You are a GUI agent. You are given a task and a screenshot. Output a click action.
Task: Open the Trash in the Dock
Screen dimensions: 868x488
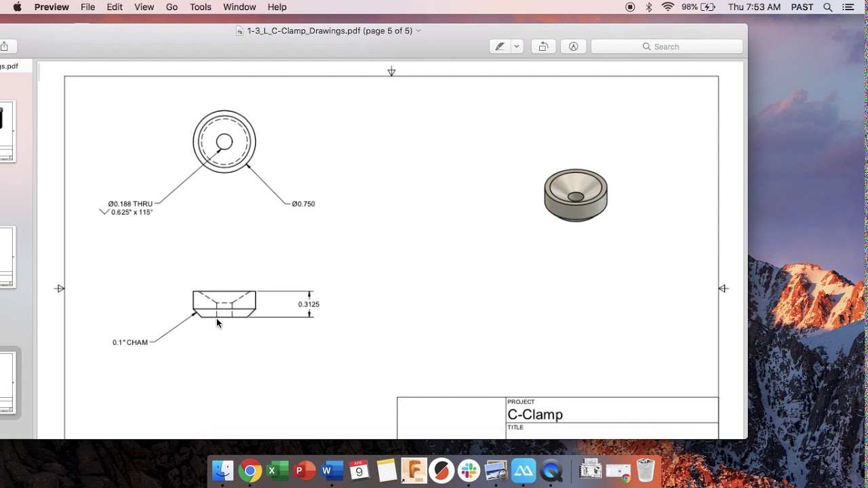click(x=646, y=470)
